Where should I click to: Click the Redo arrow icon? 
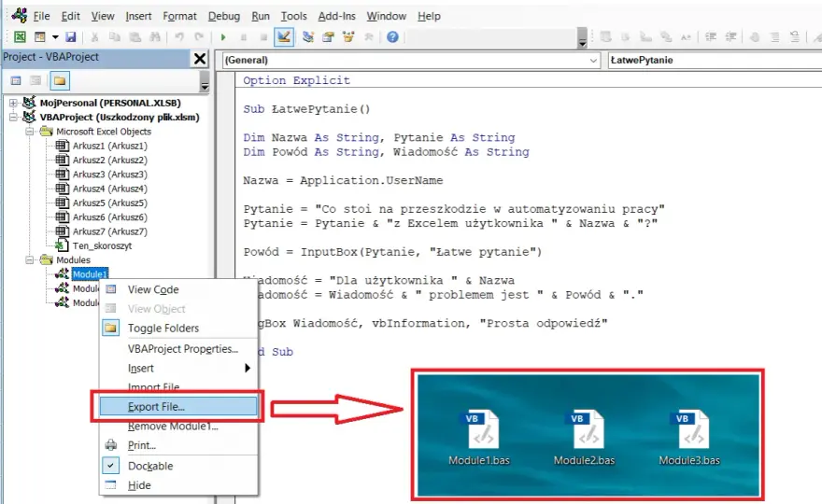tap(199, 36)
